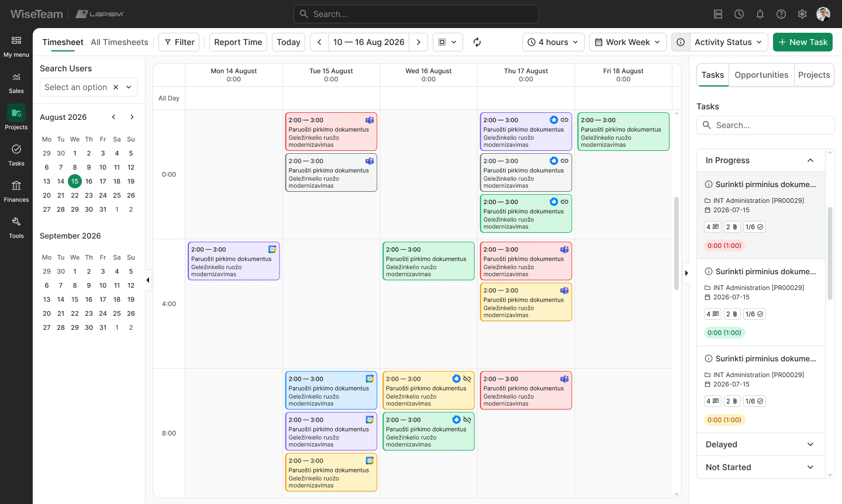
Task: Focus the global Search field in top bar
Action: click(416, 14)
